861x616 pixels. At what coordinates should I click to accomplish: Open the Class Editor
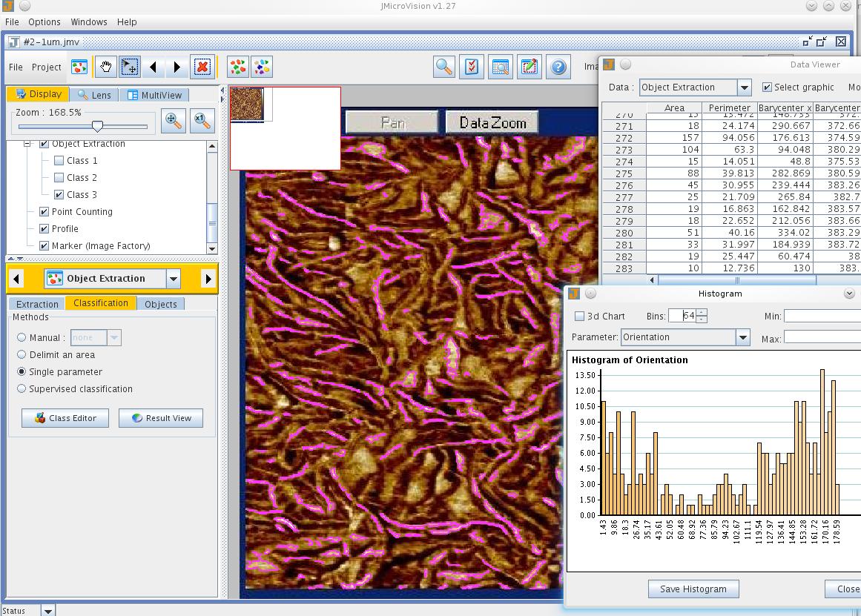click(x=65, y=418)
